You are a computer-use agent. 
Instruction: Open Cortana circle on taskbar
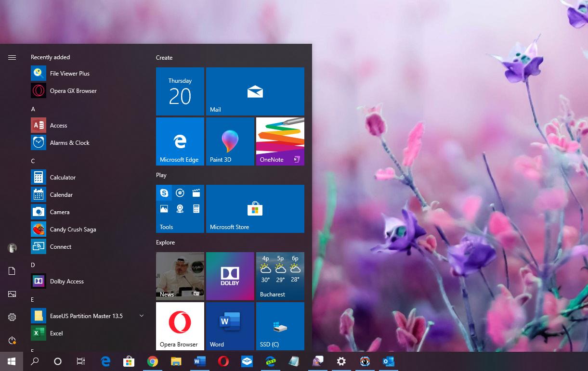(58, 361)
